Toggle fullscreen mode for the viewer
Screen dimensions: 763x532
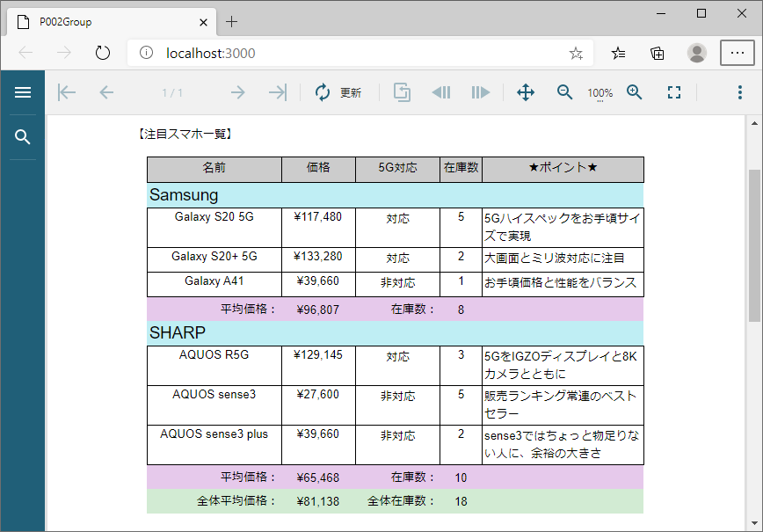(x=674, y=92)
